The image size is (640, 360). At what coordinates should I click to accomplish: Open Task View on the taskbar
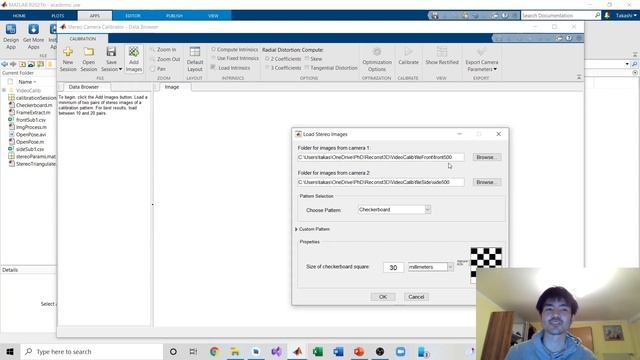click(193, 351)
